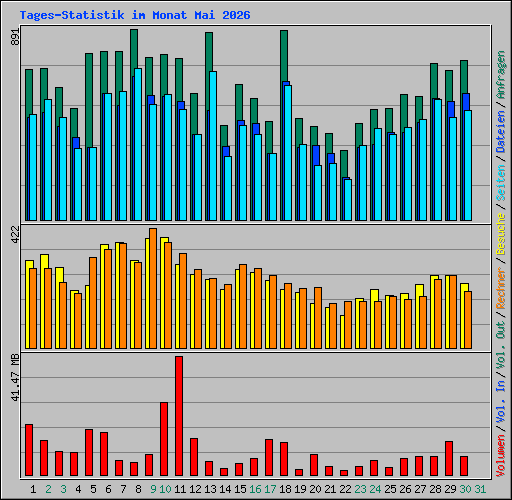Click the 891 scale value
Image resolution: width=512 pixels, height=500 pixels.
pos(15,37)
